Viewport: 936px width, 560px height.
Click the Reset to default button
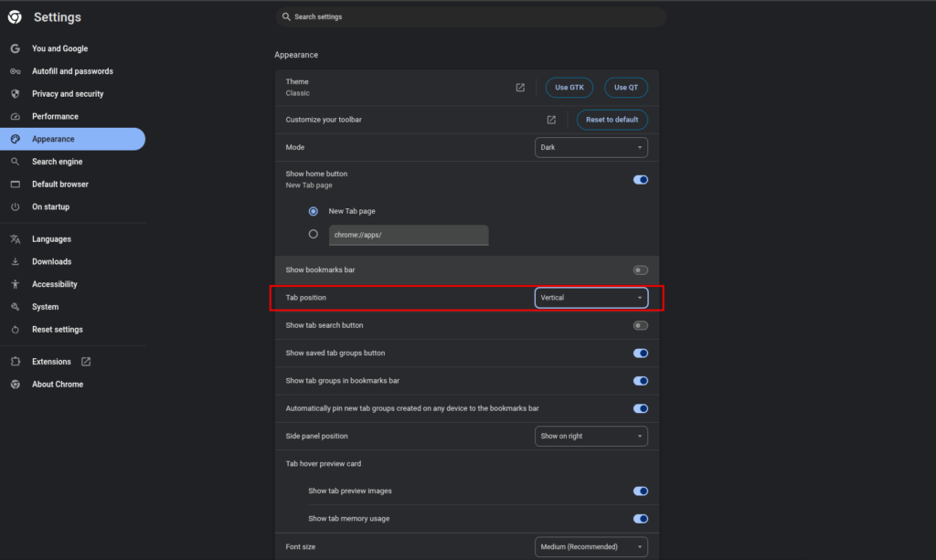pyautogui.click(x=611, y=119)
